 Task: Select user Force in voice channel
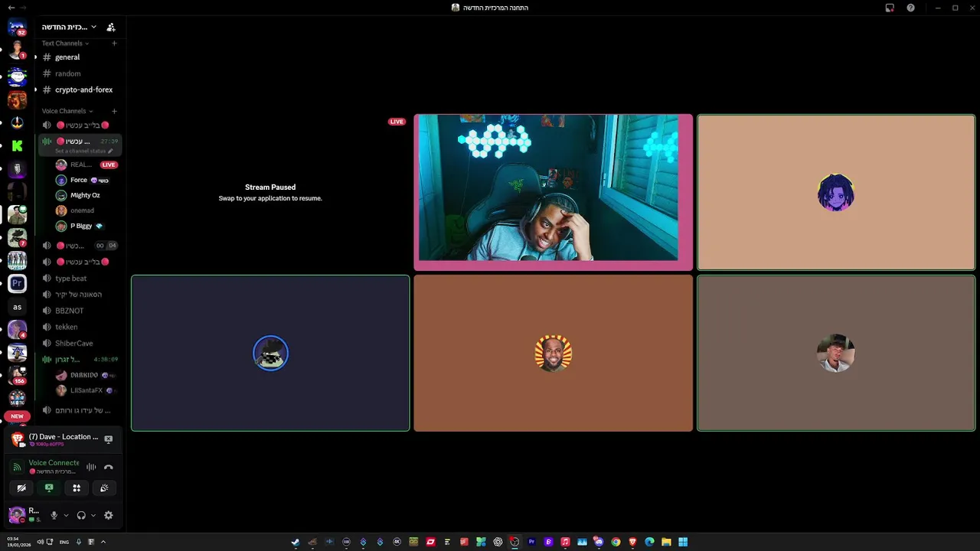click(x=86, y=180)
